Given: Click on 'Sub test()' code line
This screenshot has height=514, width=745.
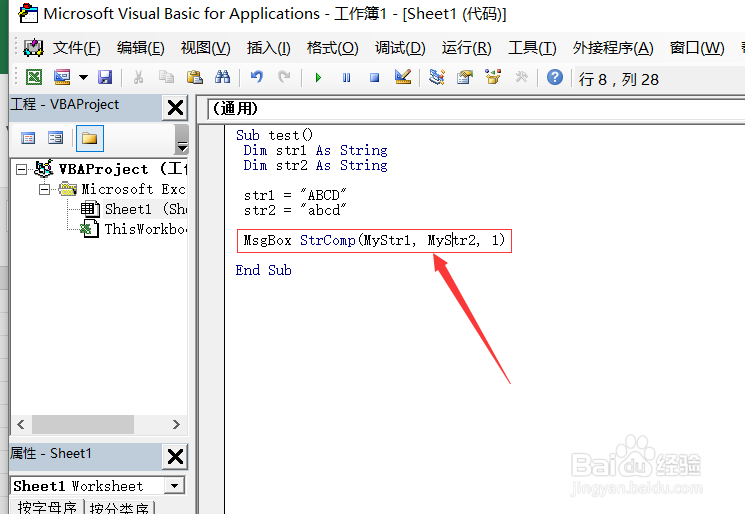Looking at the screenshot, I should tap(274, 135).
